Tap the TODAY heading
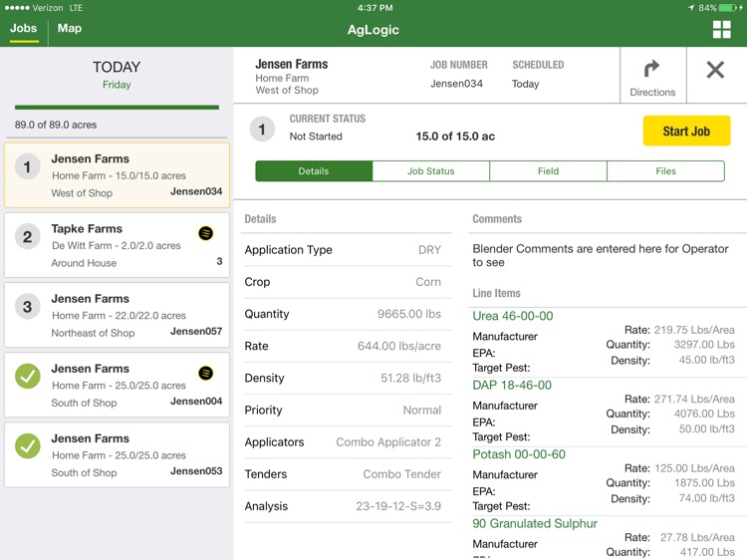 117,67
